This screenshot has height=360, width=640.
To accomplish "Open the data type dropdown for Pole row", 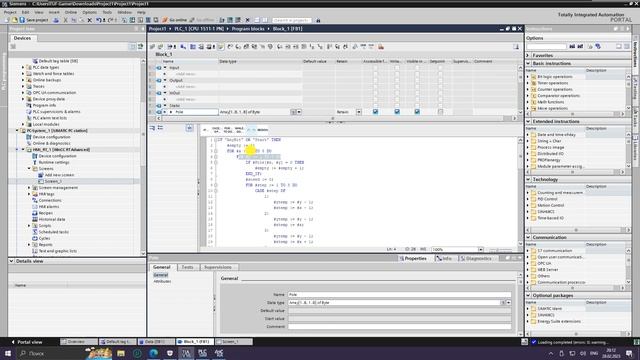I will click(x=299, y=112).
